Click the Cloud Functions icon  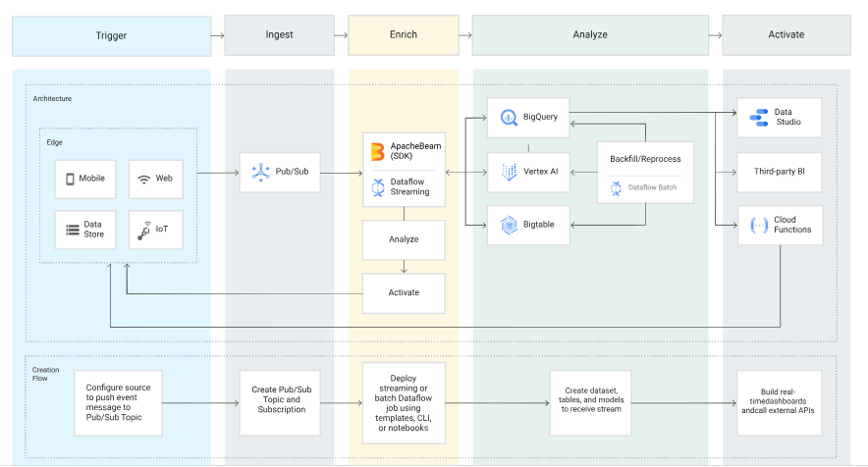tap(758, 225)
